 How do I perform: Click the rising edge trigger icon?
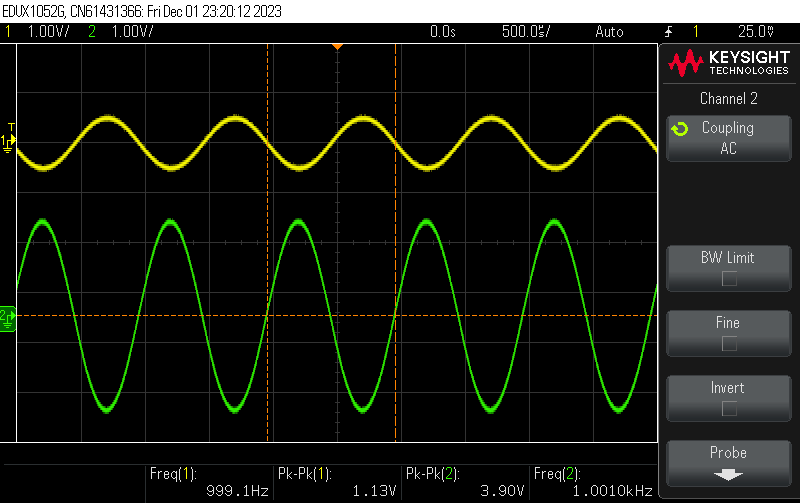668,32
